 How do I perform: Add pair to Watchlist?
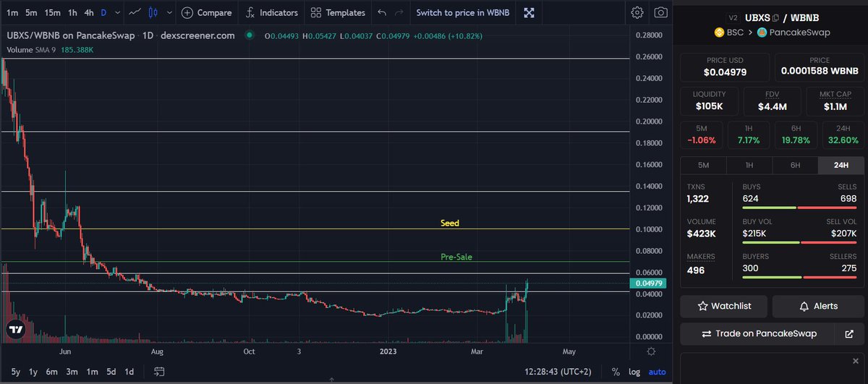pyautogui.click(x=723, y=306)
